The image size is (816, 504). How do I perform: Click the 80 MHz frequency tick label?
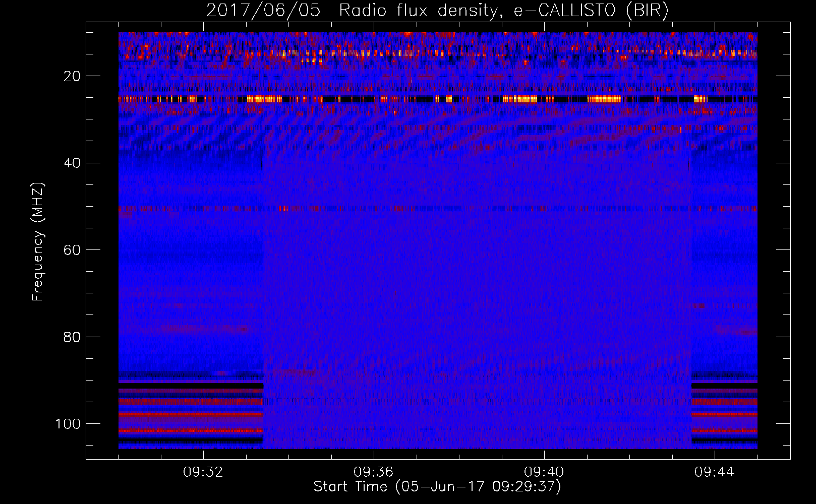(72, 337)
